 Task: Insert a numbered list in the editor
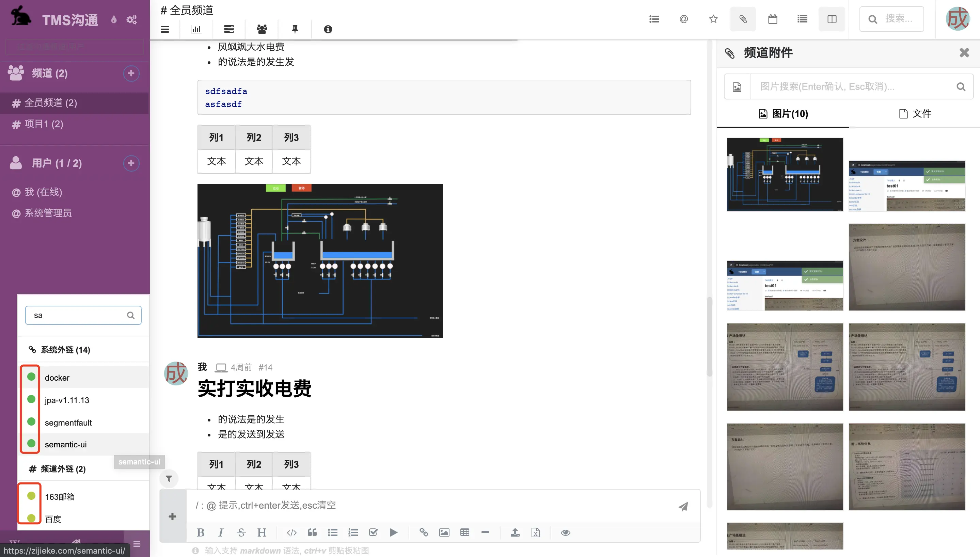(x=353, y=532)
